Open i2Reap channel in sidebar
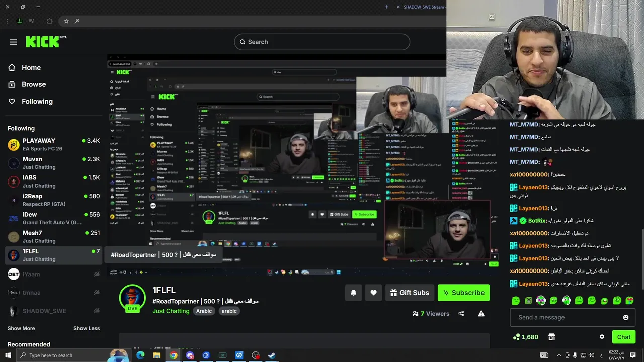 [x=53, y=200]
